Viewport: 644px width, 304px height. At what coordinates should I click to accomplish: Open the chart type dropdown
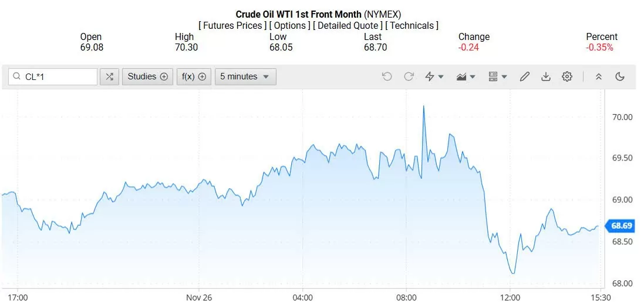(466, 76)
